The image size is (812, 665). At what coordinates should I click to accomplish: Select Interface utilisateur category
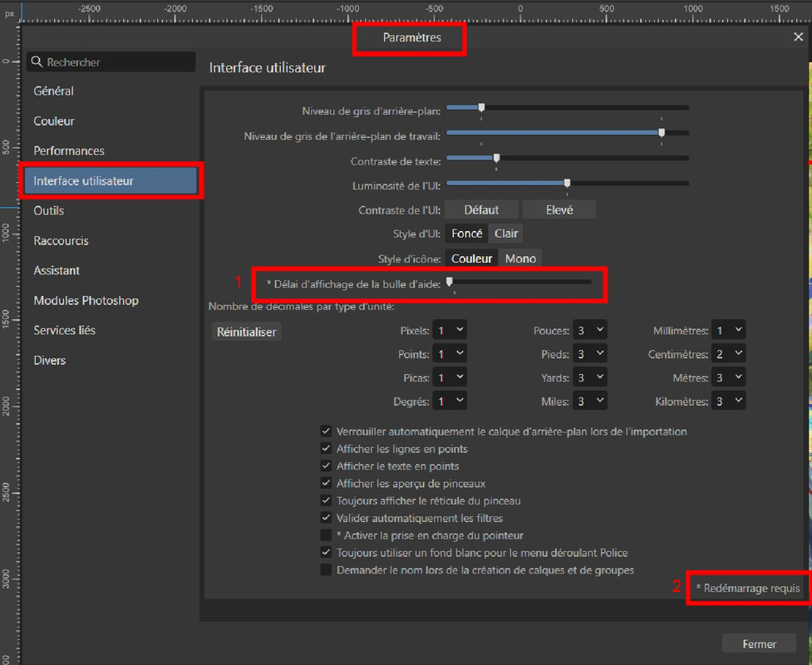click(111, 180)
